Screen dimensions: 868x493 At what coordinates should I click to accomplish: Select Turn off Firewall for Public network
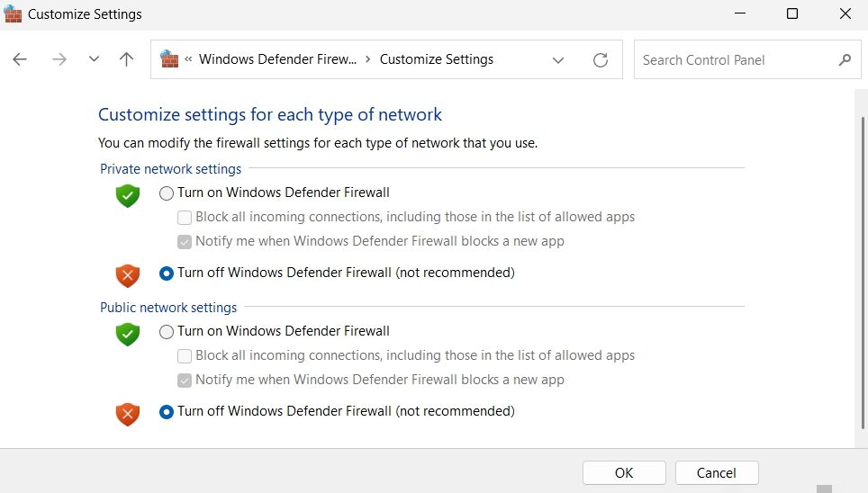[x=166, y=412]
